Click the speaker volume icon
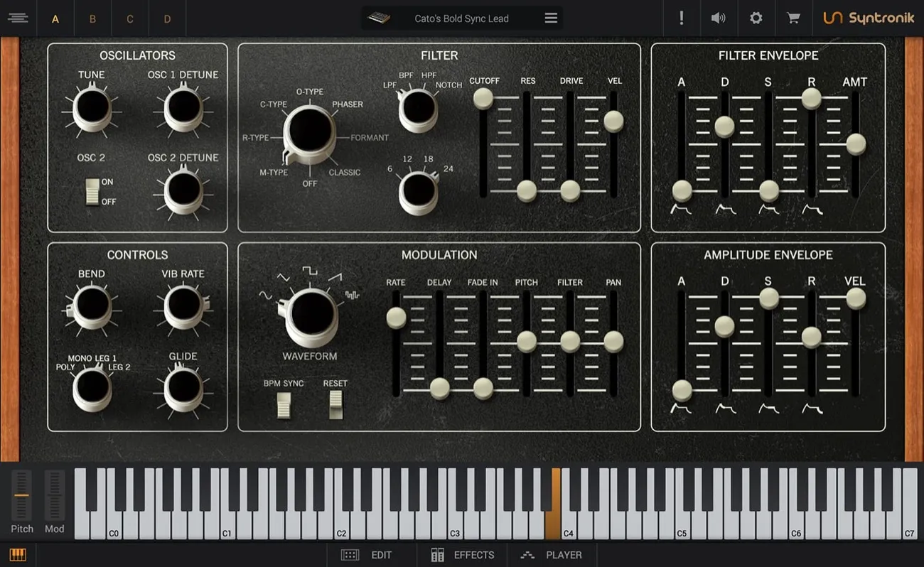 (x=718, y=18)
